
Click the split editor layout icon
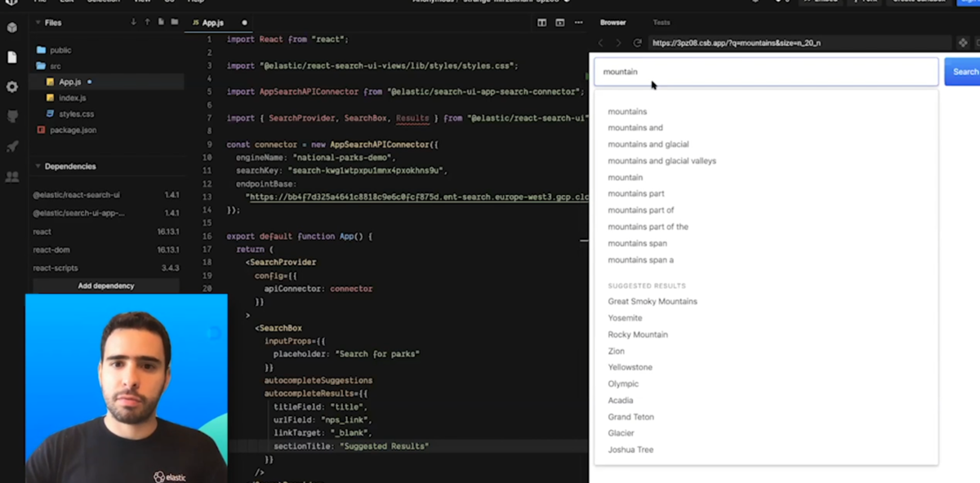[541, 23]
